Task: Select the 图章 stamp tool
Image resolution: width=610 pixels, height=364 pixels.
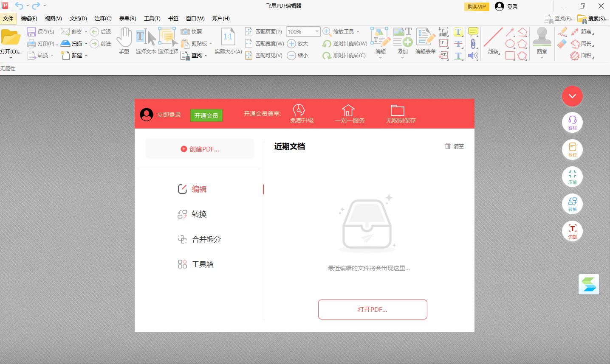Action: tap(542, 40)
